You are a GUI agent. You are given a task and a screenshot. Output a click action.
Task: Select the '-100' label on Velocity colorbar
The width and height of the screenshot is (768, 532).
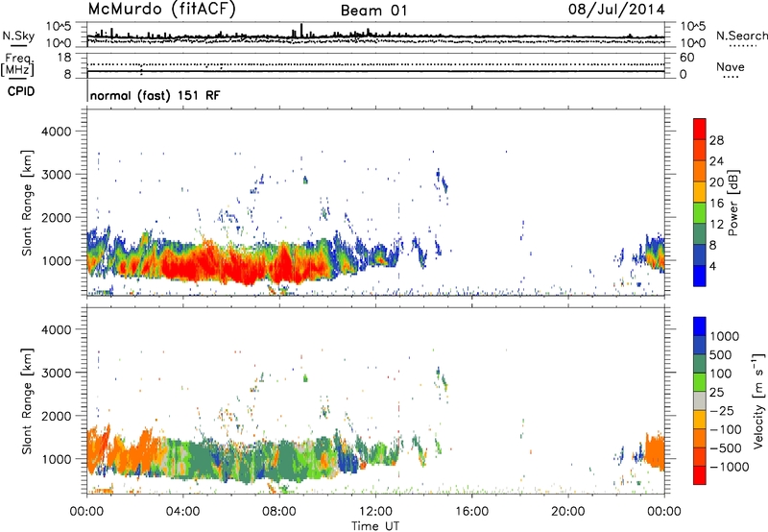[x=726, y=429]
